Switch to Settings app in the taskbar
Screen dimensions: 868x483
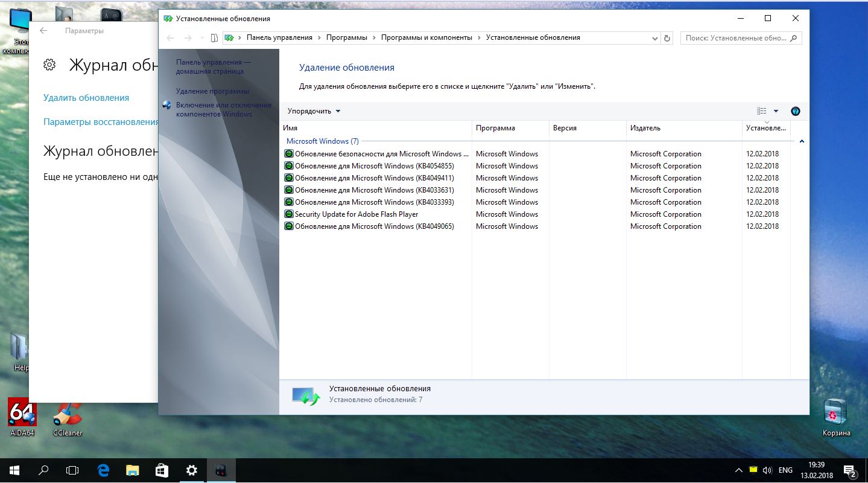click(x=191, y=470)
